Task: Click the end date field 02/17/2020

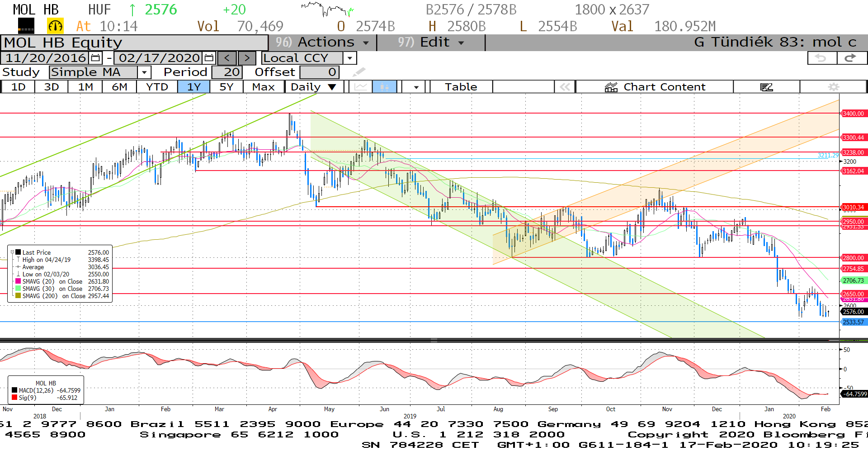Action: tap(159, 58)
